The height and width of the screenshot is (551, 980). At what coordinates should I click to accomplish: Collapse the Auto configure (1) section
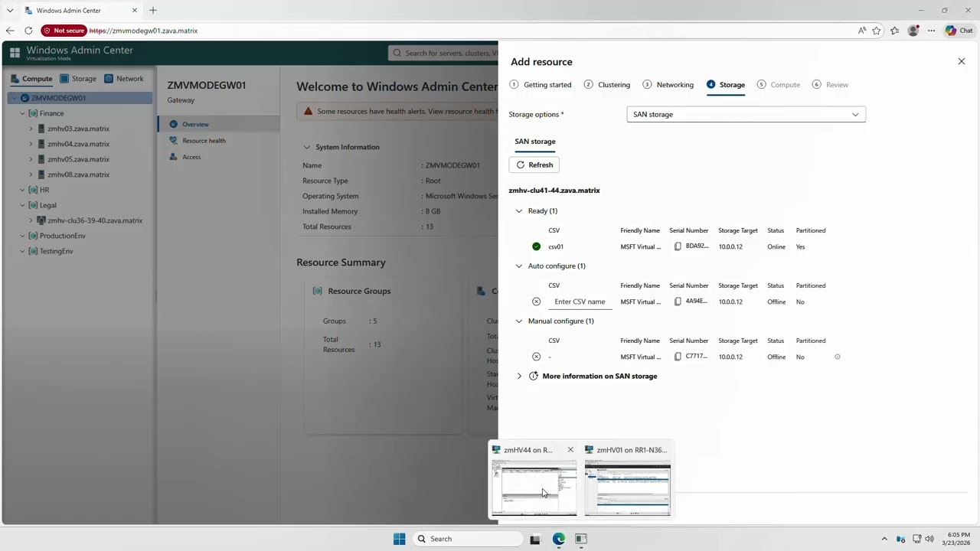pyautogui.click(x=519, y=266)
